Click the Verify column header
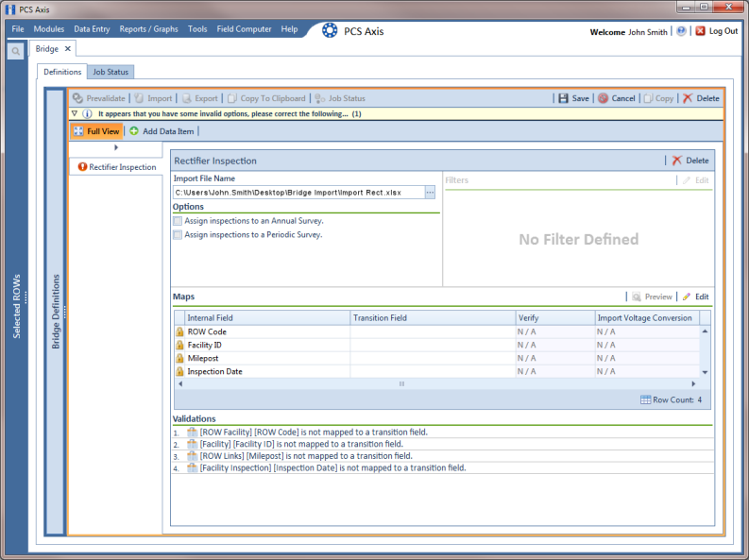The image size is (749, 560). (555, 318)
